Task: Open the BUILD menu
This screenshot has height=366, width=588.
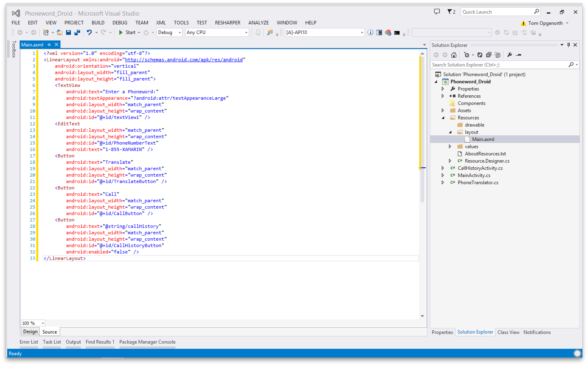Action: point(98,23)
